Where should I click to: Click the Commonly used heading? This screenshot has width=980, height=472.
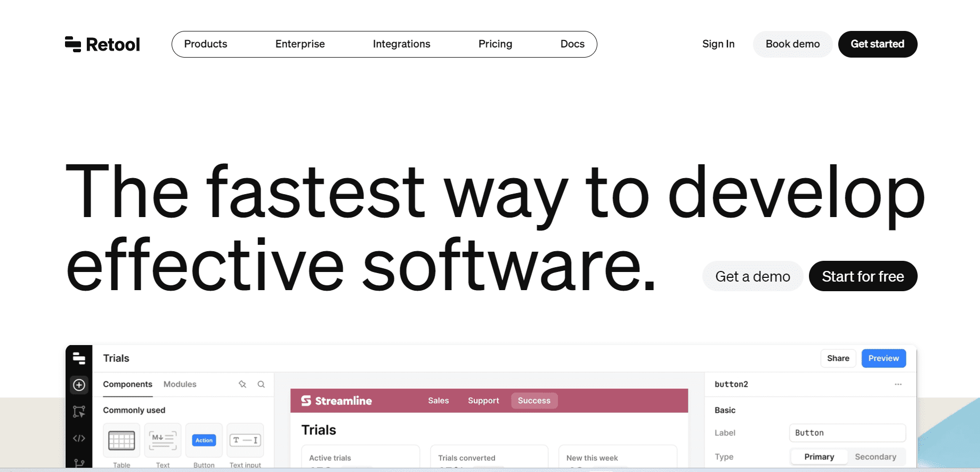pos(134,410)
